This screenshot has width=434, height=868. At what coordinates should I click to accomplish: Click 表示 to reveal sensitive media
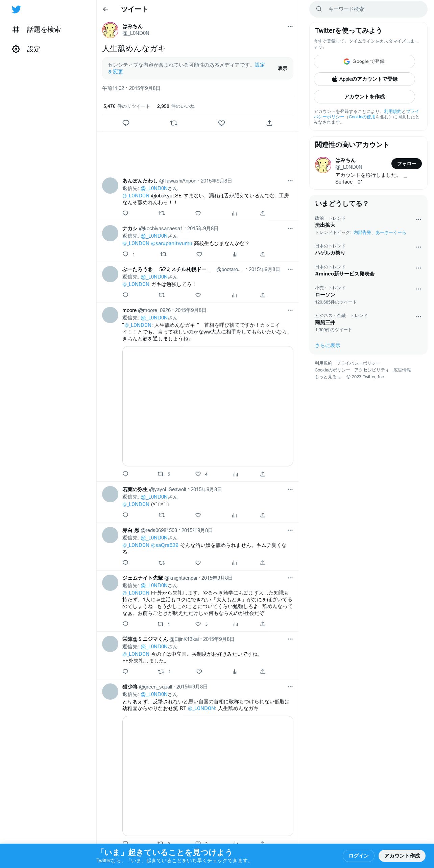point(283,68)
